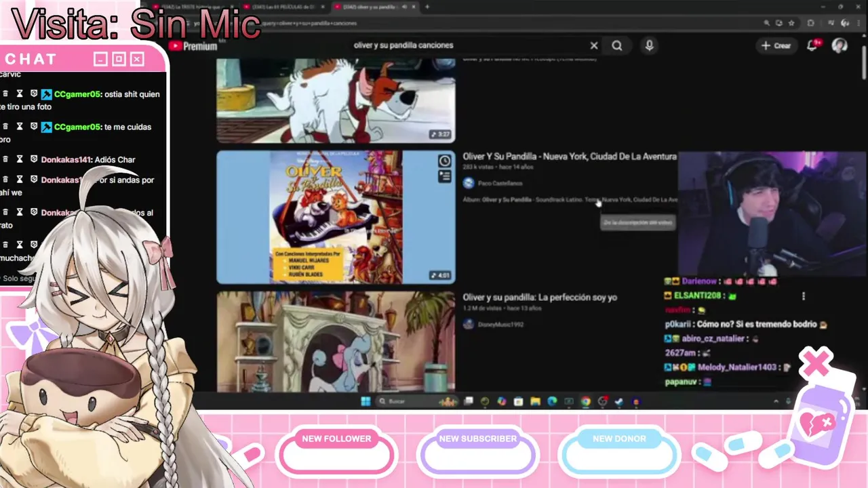Screen dimensions: 868x488
Task: Click Watch Later clock icon on Nueva York thumbnail
Action: (444, 161)
